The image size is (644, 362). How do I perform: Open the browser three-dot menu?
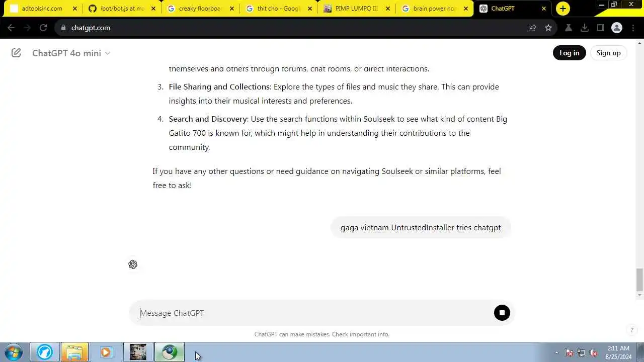633,28
